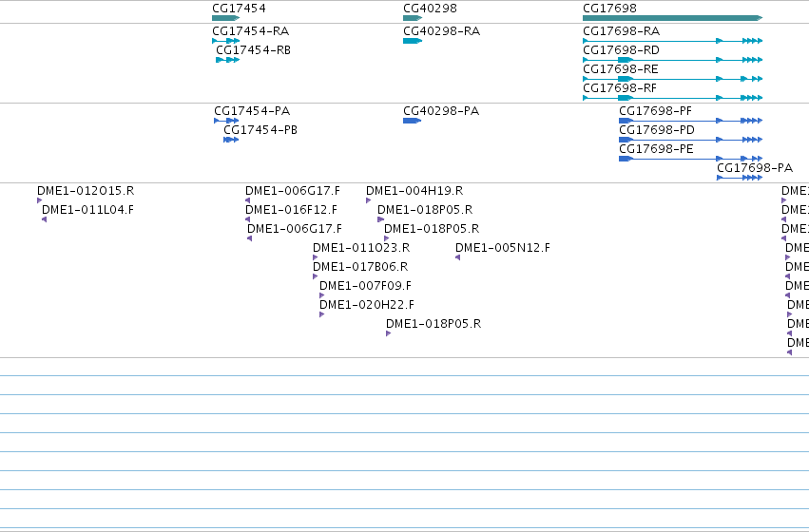
Task: Choose BAC end DME1-007F09.F
Action: (x=322, y=295)
